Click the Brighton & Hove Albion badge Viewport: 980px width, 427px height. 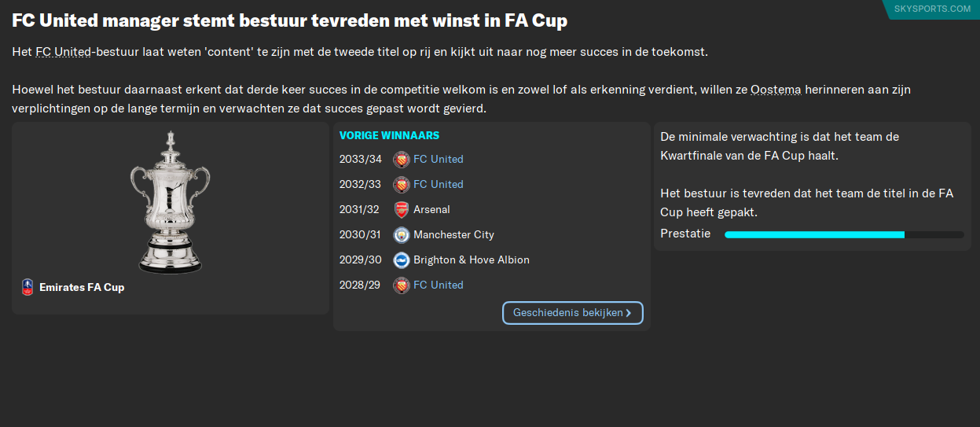(402, 260)
